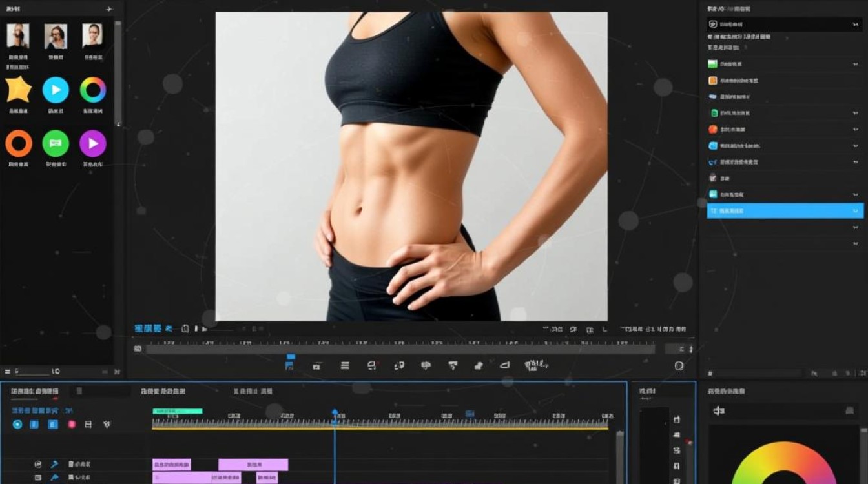Click the red-orange round icon in the right panel
Viewport: 868px width, 484px height.
coord(713,129)
